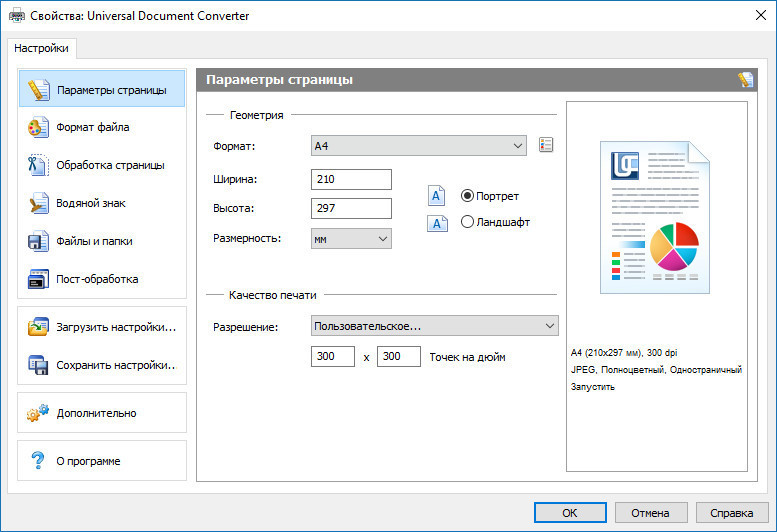Select the Портрет orientation radio button
Screen dimensions: 777x532
[467, 196]
